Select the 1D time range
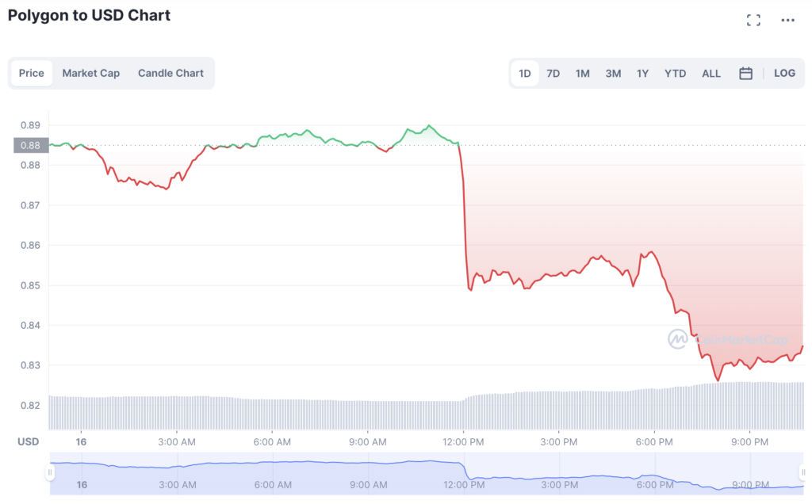 (525, 74)
